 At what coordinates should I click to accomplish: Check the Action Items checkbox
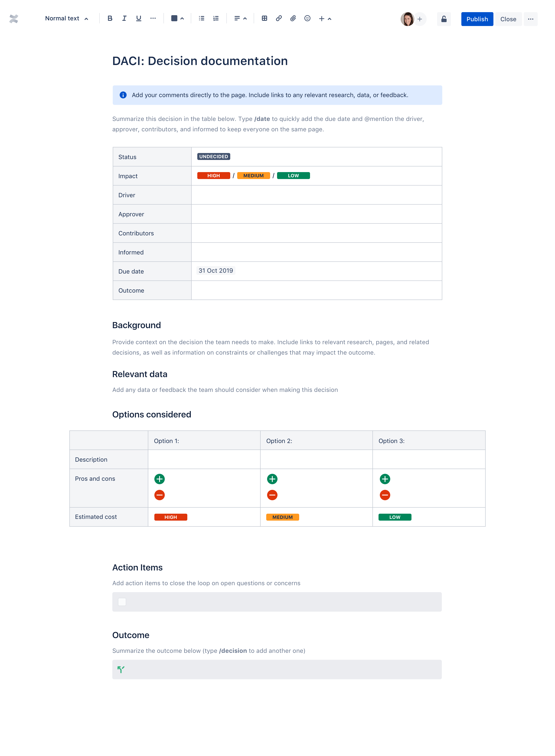(122, 602)
